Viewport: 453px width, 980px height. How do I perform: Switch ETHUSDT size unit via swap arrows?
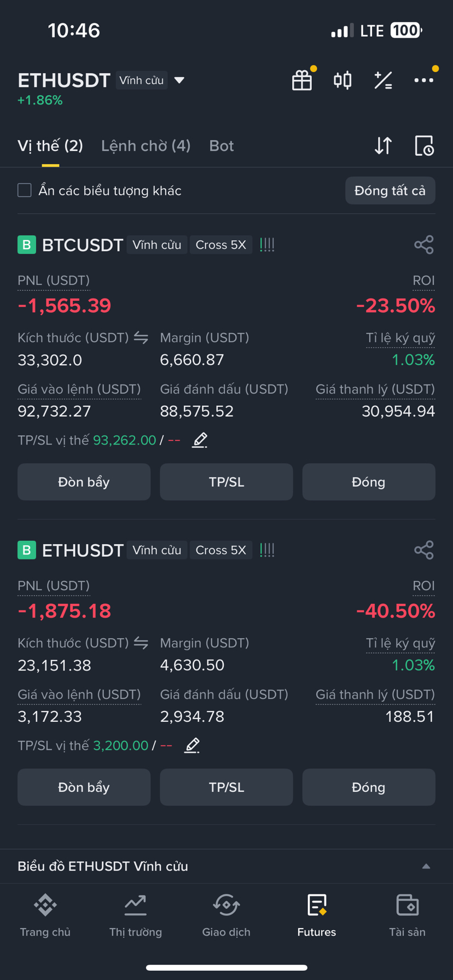(x=141, y=643)
